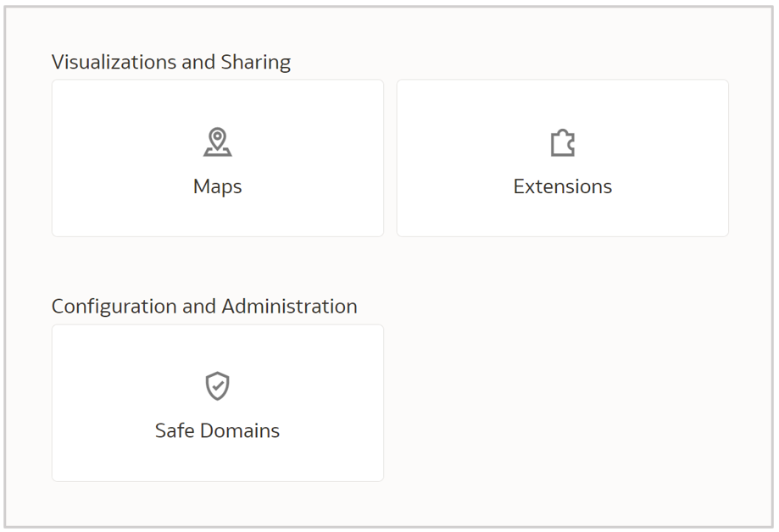
Task: Choose Extensions under Visualizations and Sharing
Action: (x=562, y=158)
